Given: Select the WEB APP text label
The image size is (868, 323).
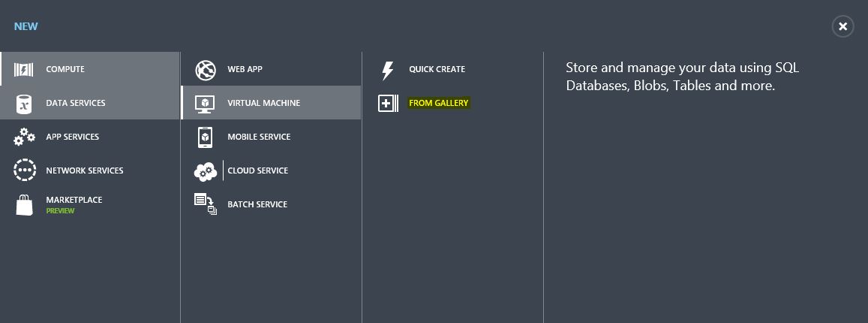Looking at the screenshot, I should pyautogui.click(x=245, y=69).
